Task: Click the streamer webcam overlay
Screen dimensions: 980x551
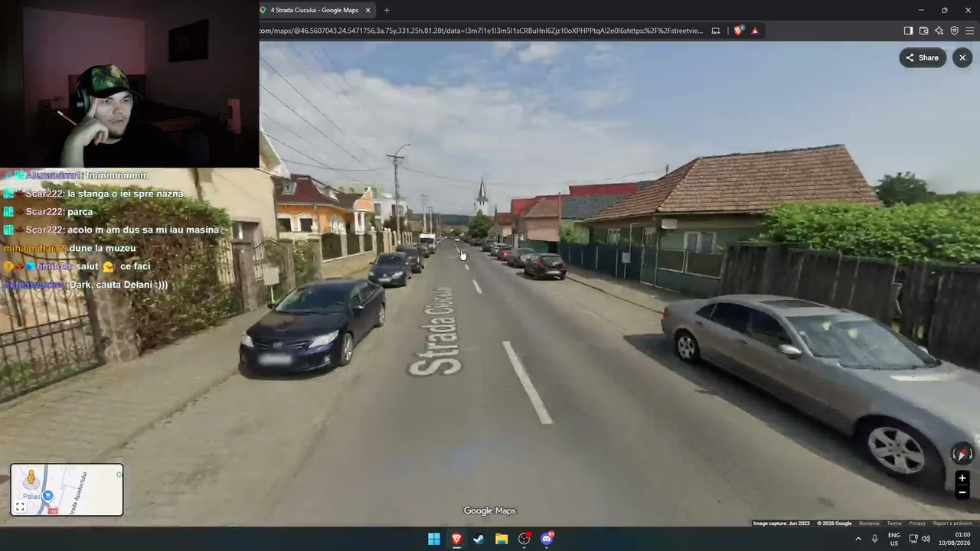Action: 129,83
